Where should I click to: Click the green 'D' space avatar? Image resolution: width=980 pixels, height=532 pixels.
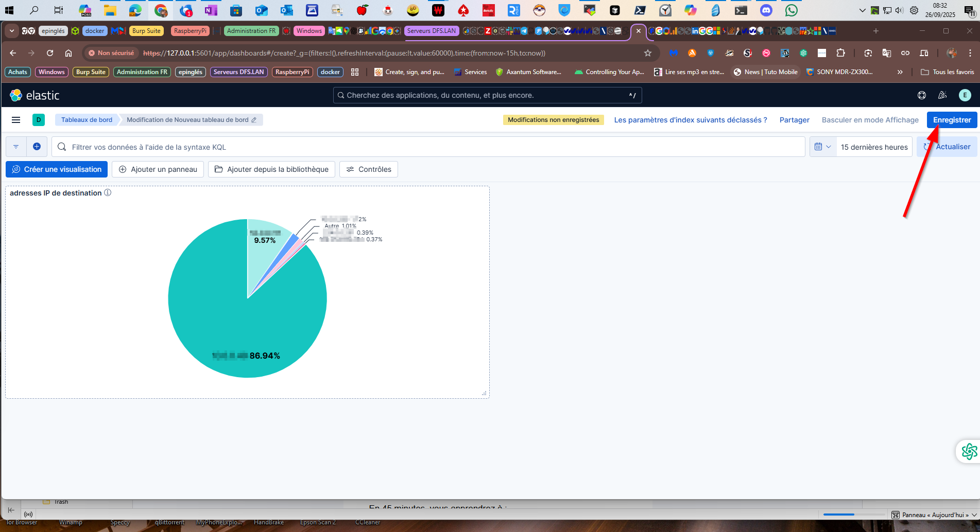click(x=39, y=120)
